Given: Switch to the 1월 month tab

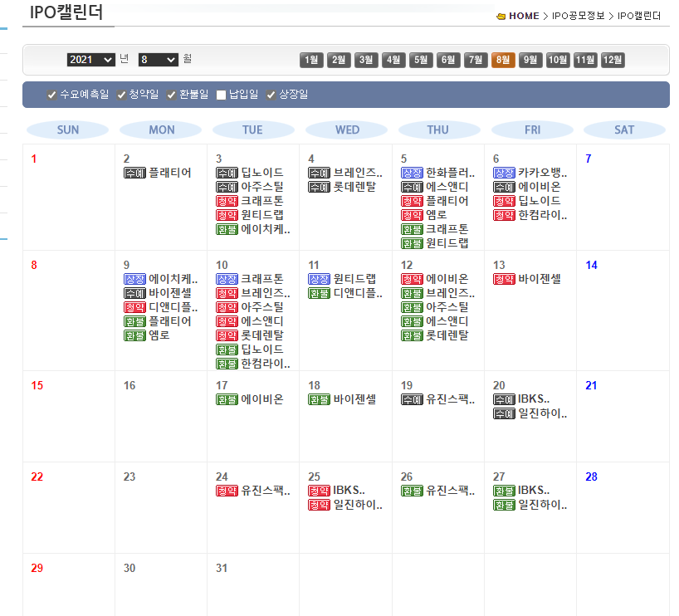Looking at the screenshot, I should coord(311,60).
